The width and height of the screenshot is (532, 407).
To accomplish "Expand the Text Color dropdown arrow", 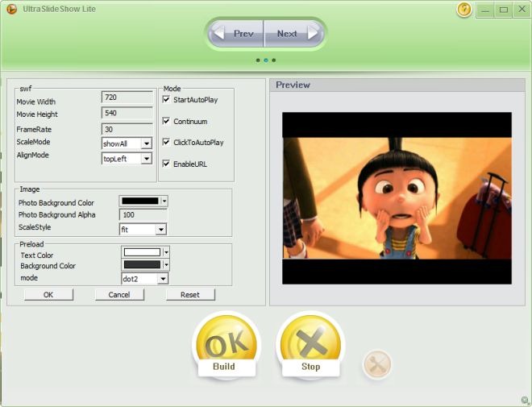I will 166,252.
